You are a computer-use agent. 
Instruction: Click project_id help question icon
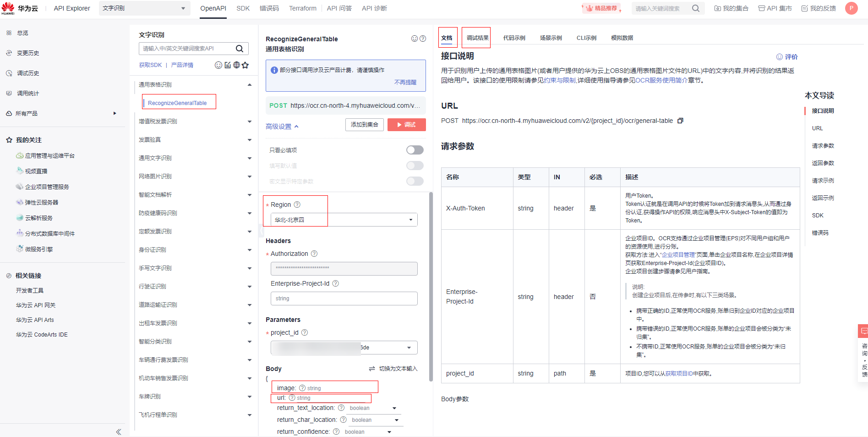305,332
